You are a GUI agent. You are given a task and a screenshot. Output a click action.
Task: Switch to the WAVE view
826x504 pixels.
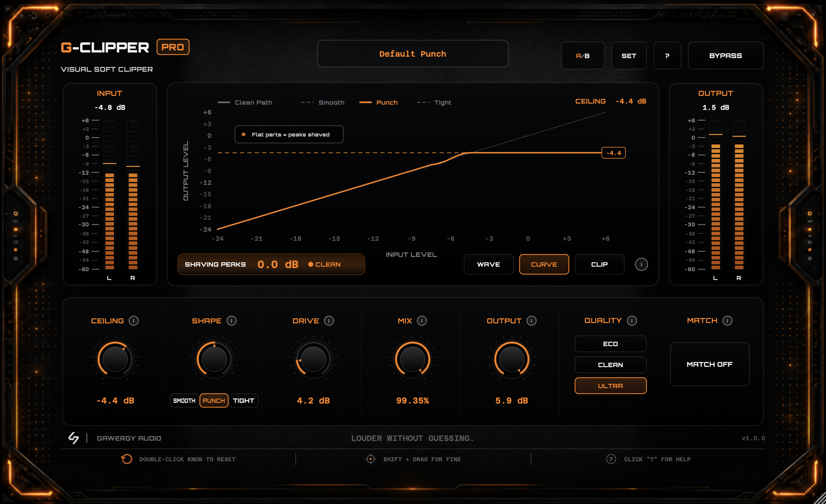coord(489,264)
